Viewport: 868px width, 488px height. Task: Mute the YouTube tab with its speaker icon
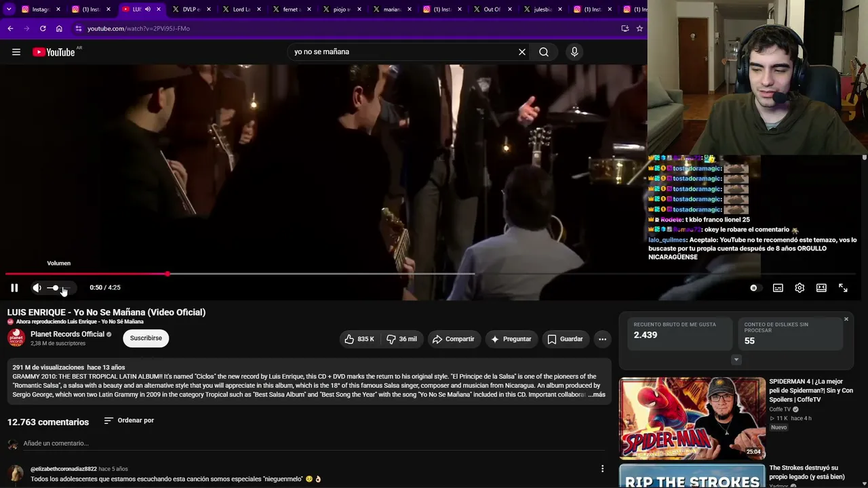147,9
